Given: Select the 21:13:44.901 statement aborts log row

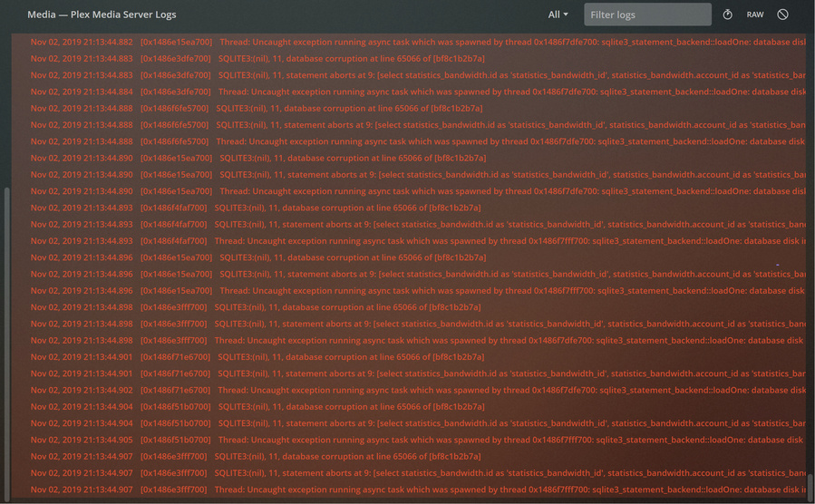Looking at the screenshot, I should pos(409,373).
